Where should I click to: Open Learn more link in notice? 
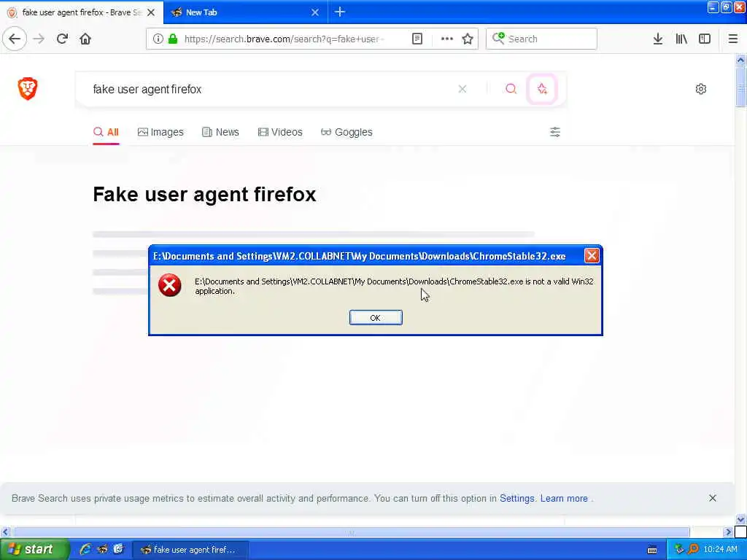pyautogui.click(x=564, y=498)
